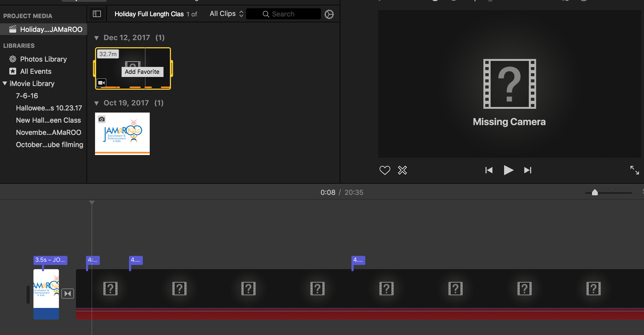The image size is (644, 335).
Task: Play the clip in the viewer
Action: (508, 170)
